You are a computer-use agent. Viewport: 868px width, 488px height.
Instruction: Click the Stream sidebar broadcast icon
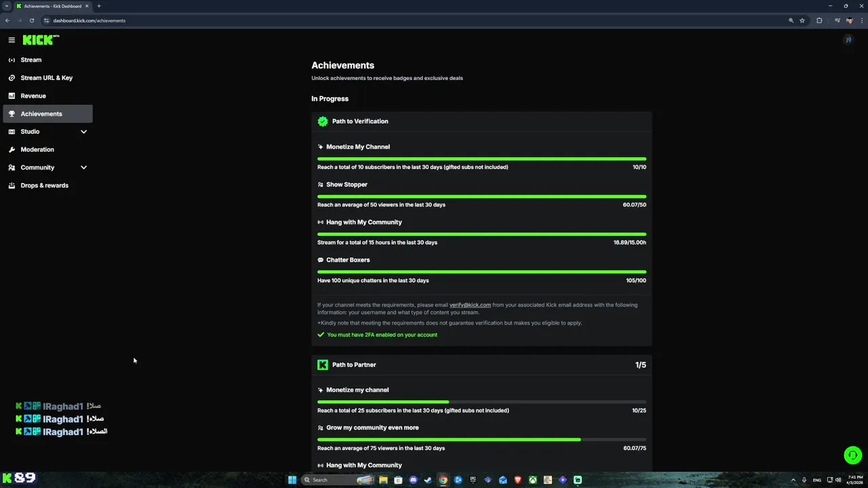point(12,60)
